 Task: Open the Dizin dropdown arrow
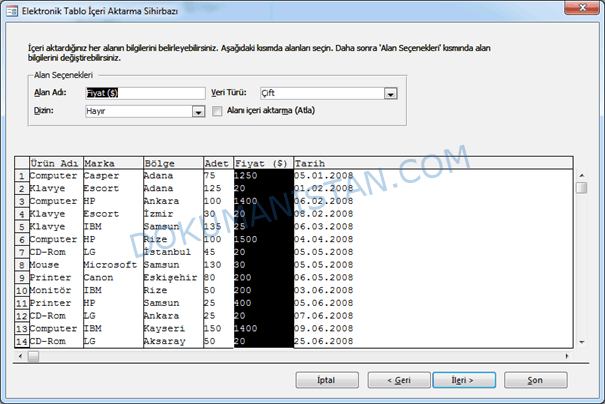198,112
